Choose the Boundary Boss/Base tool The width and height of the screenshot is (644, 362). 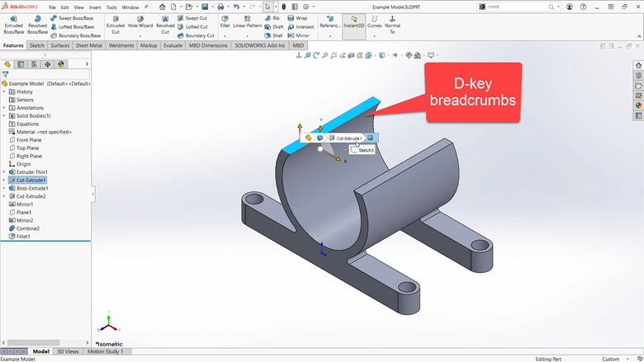[76, 35]
